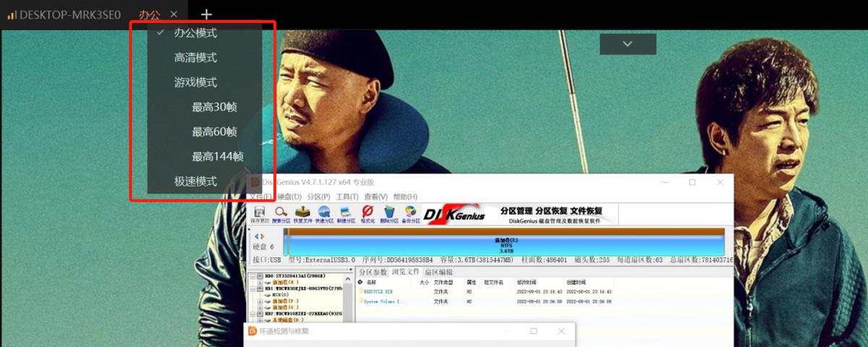Click Recover Files (恢复文件) toolbar icon
Screen dimensions: 868x347
303,214
